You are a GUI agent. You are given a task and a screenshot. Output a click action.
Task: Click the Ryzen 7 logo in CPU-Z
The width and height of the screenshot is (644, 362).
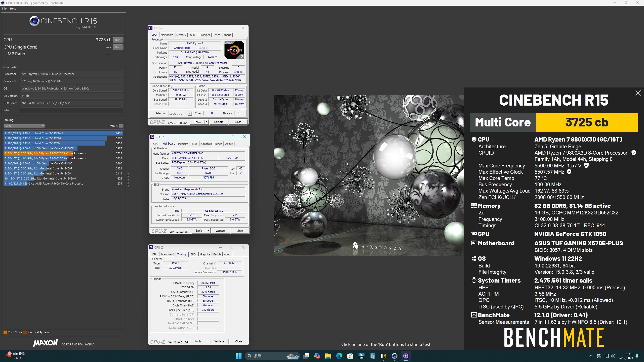pyautogui.click(x=234, y=50)
